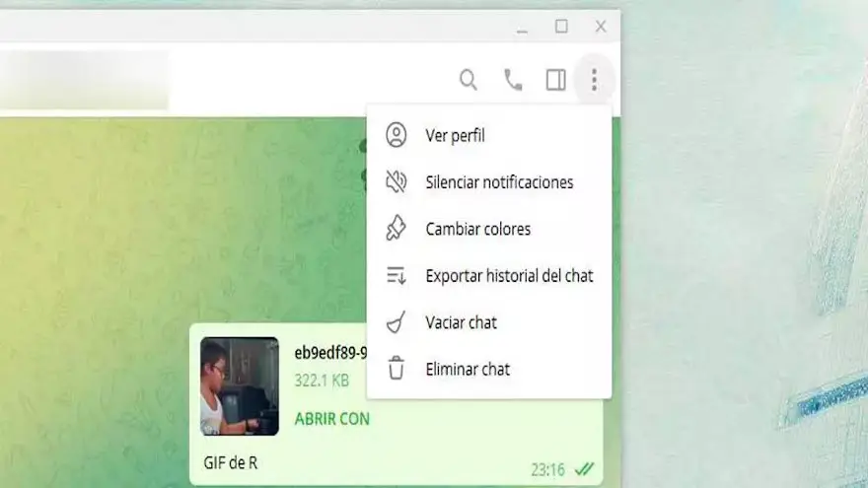Click the profile icon beside Ver perfil

point(397,135)
